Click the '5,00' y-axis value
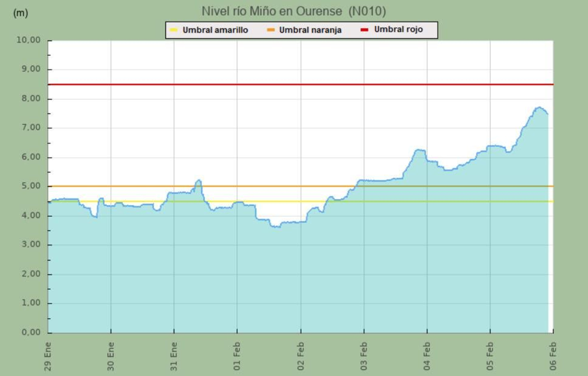Viewport: 588px width, 376px height. [x=31, y=186]
